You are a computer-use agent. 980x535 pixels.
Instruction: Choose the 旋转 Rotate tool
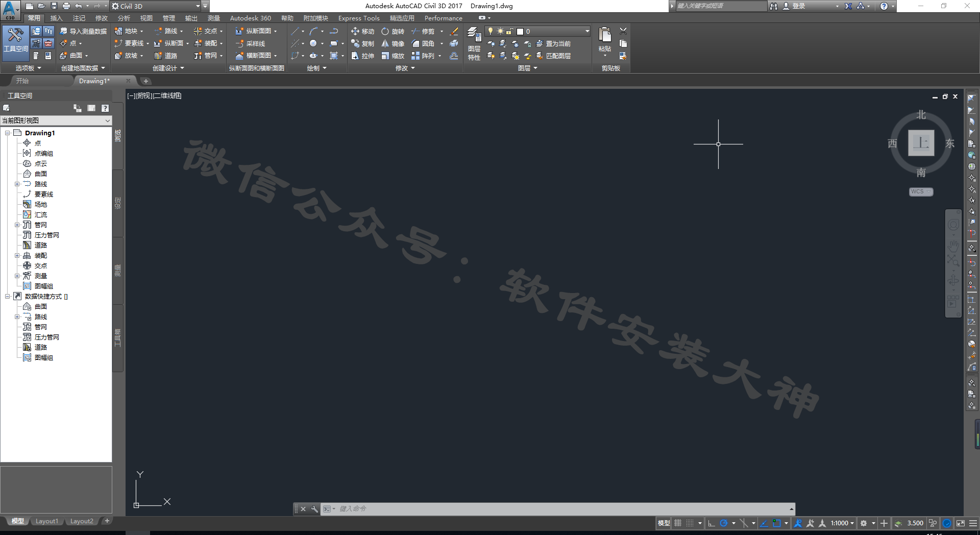tap(393, 31)
